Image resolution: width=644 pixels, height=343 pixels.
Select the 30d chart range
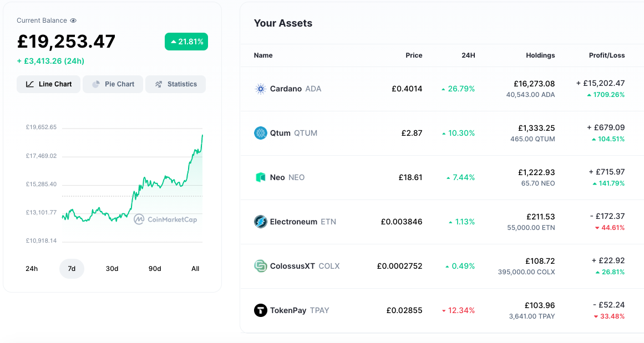[x=112, y=269]
